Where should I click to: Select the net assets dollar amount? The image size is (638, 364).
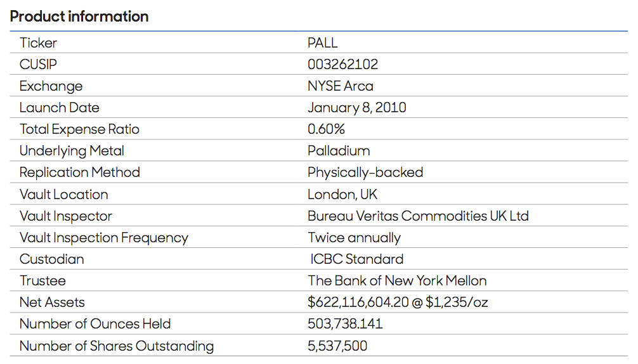coord(358,302)
